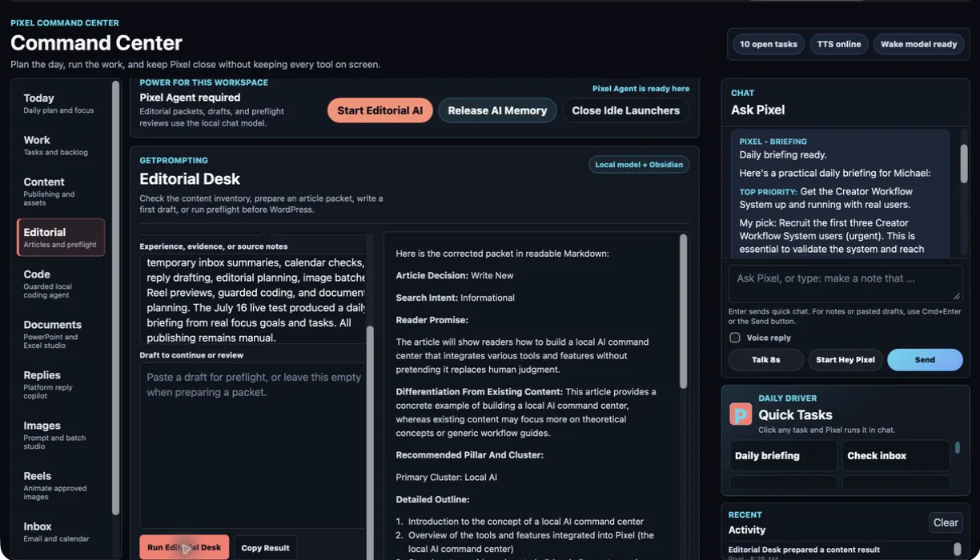The width and height of the screenshot is (980, 560).
Task: Open the Today section
Action: click(x=61, y=103)
